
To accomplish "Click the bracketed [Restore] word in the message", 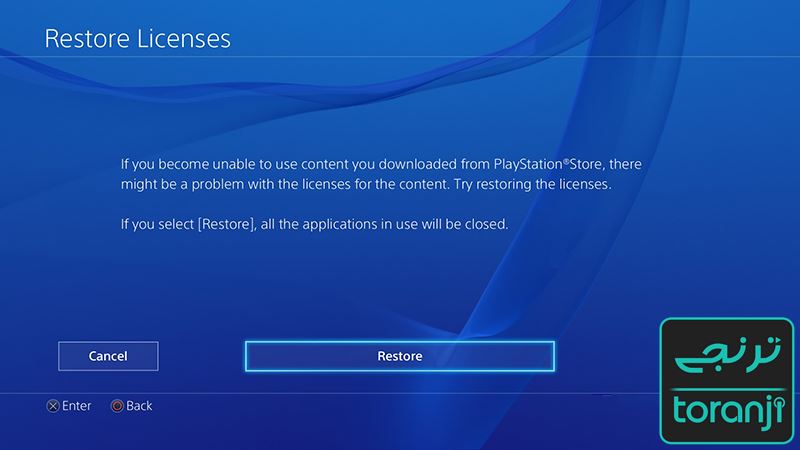I will click(x=226, y=224).
